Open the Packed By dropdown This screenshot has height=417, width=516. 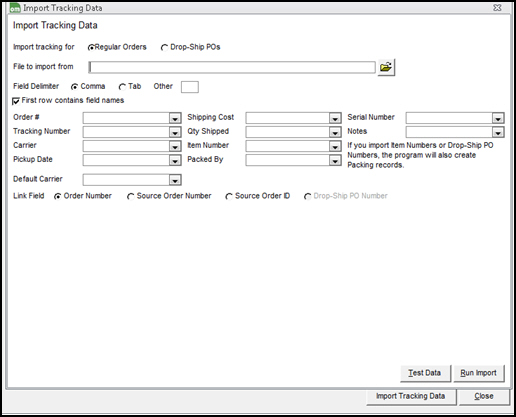pos(334,161)
